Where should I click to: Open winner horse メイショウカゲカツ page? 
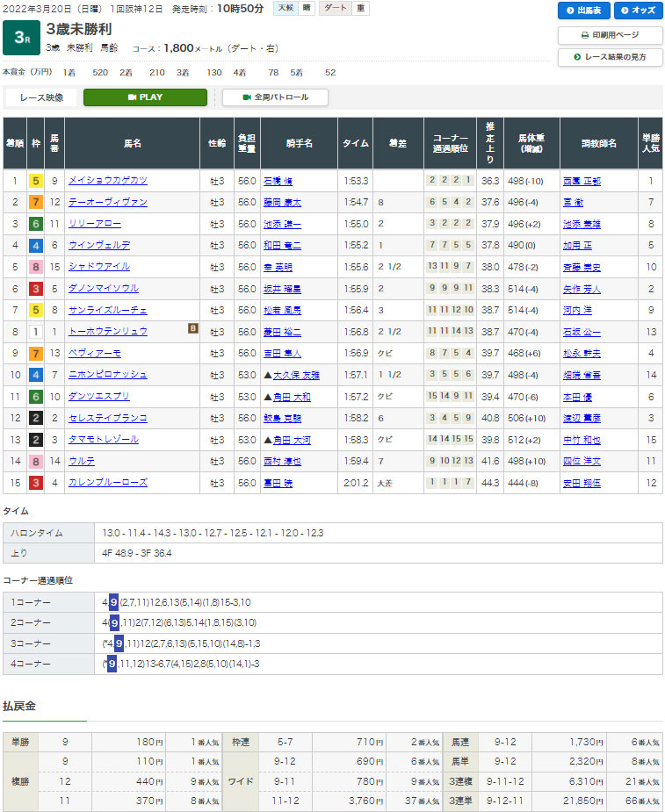point(107,181)
